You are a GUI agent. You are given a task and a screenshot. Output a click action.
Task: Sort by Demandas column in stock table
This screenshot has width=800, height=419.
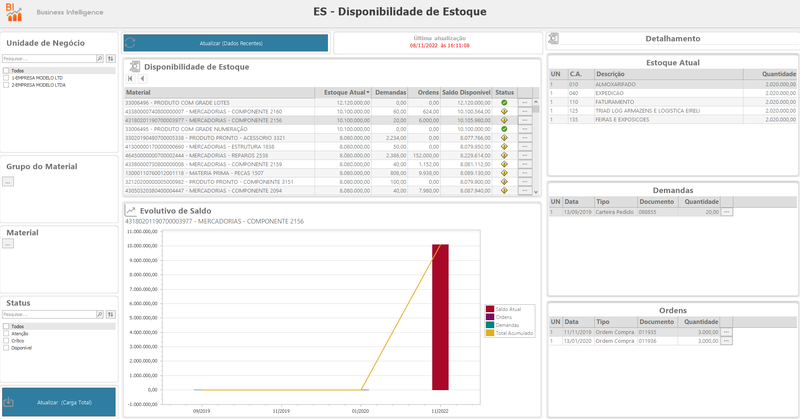390,92
